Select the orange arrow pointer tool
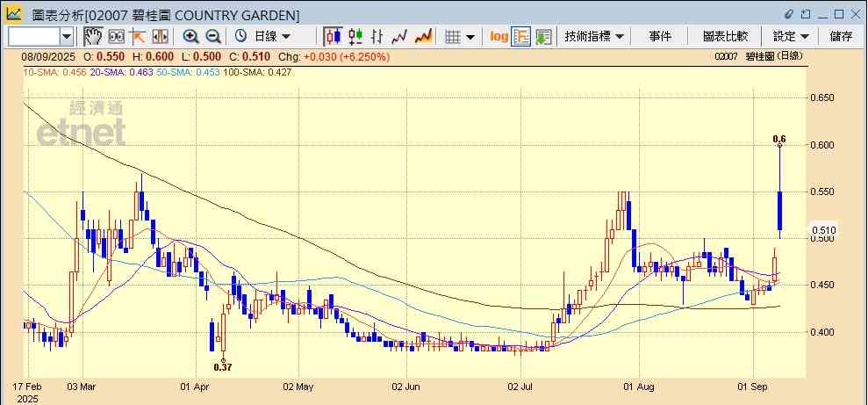This screenshot has height=405, width=868. (x=137, y=37)
